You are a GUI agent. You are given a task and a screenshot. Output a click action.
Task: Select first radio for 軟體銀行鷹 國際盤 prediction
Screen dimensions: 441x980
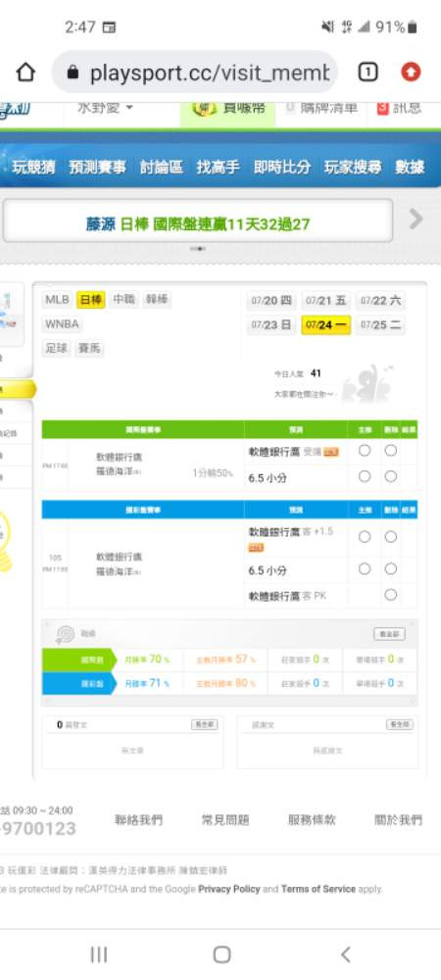[x=365, y=451]
